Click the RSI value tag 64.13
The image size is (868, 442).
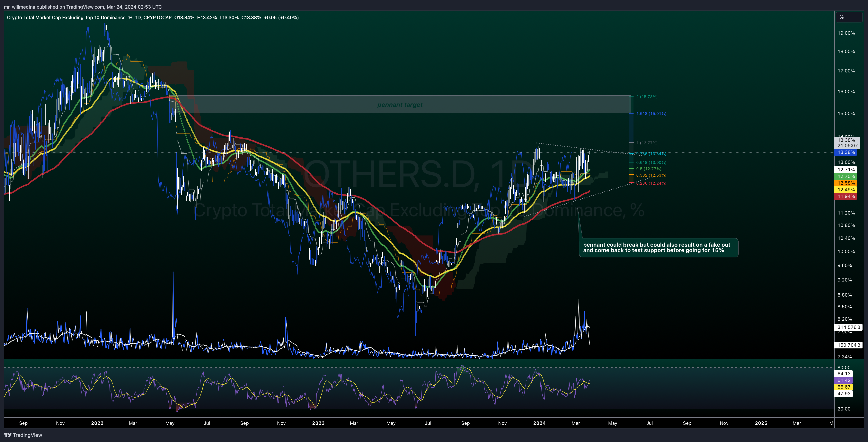coord(844,374)
